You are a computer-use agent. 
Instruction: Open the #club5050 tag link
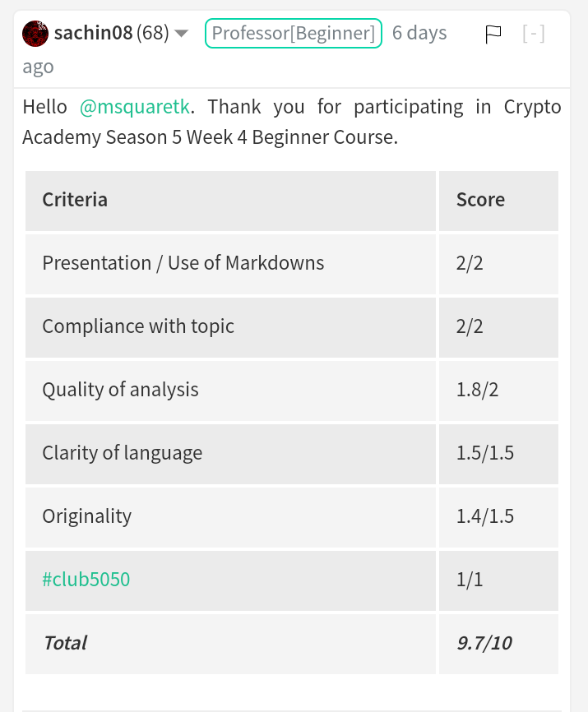coord(86,580)
